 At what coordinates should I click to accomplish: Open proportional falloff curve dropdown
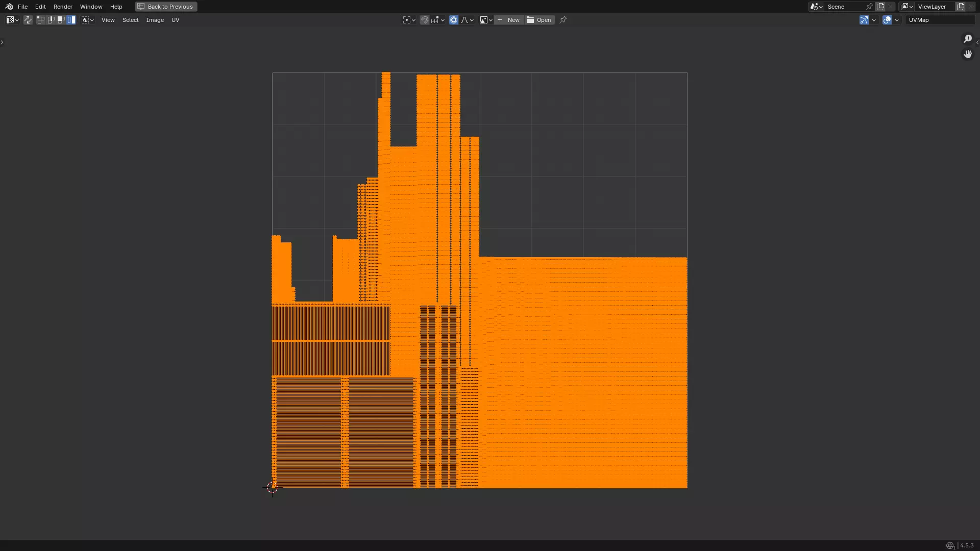(x=467, y=20)
